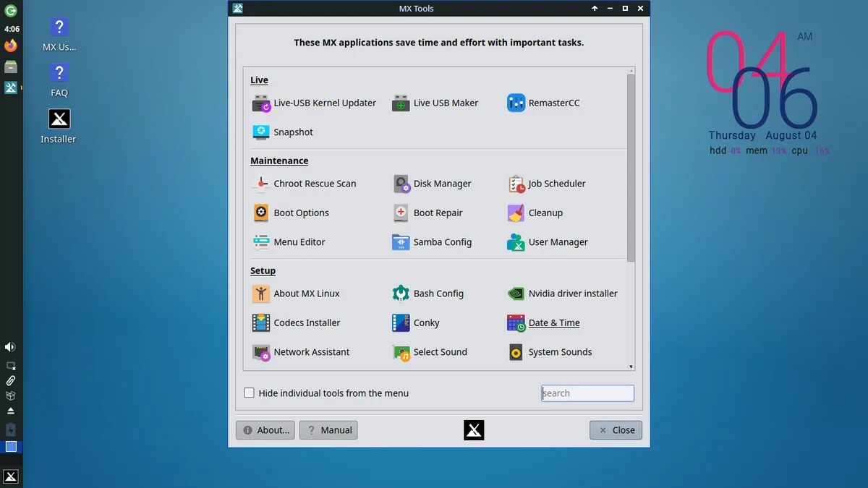Open Samba Config
The height and width of the screenshot is (488, 868).
point(432,242)
